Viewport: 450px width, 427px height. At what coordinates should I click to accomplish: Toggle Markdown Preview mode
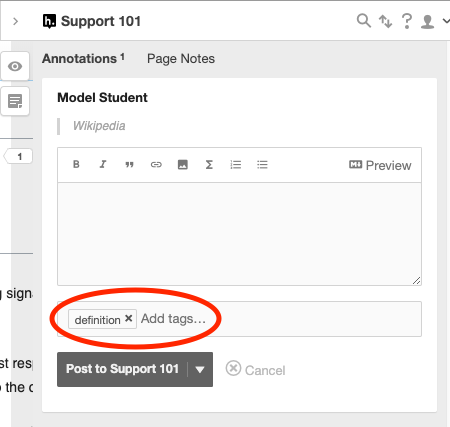click(x=380, y=165)
